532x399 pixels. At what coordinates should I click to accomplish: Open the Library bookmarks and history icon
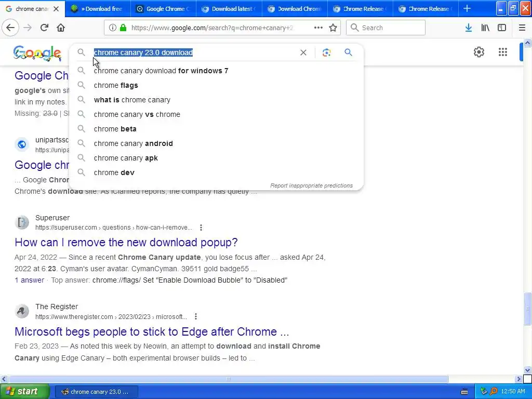coord(485,28)
